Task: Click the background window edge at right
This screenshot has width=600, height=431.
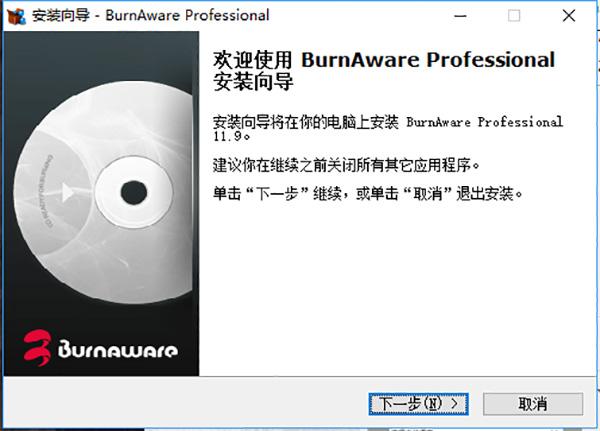Action: tap(598, 214)
